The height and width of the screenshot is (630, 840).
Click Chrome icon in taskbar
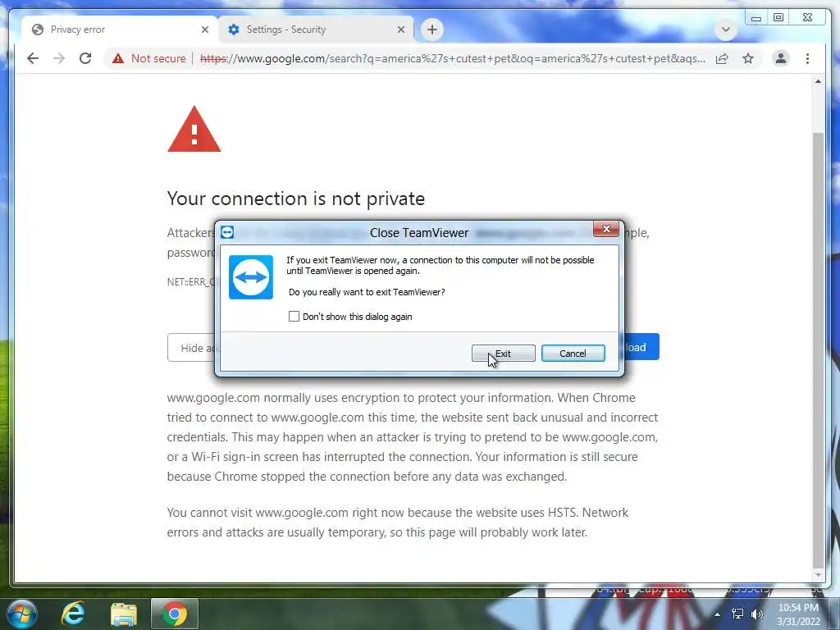pos(175,614)
